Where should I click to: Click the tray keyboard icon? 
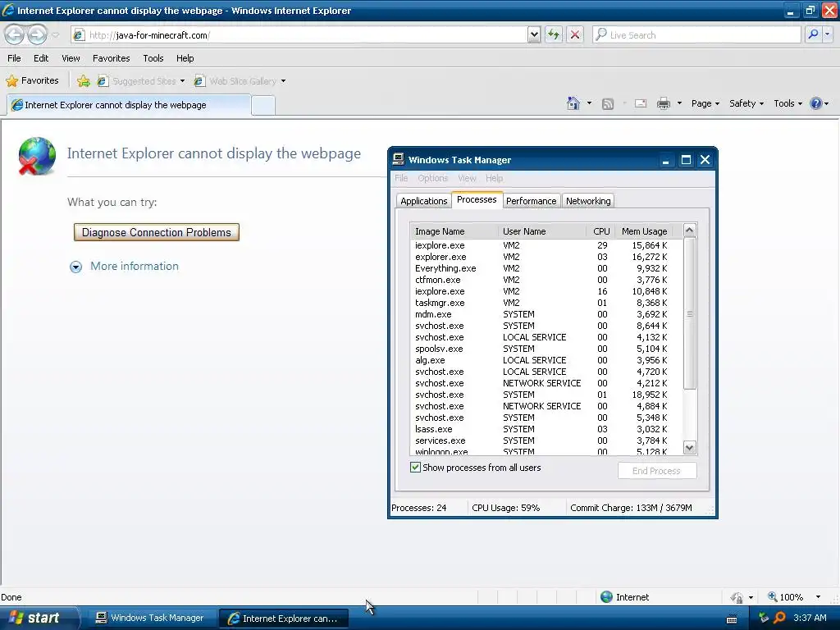tap(732, 619)
